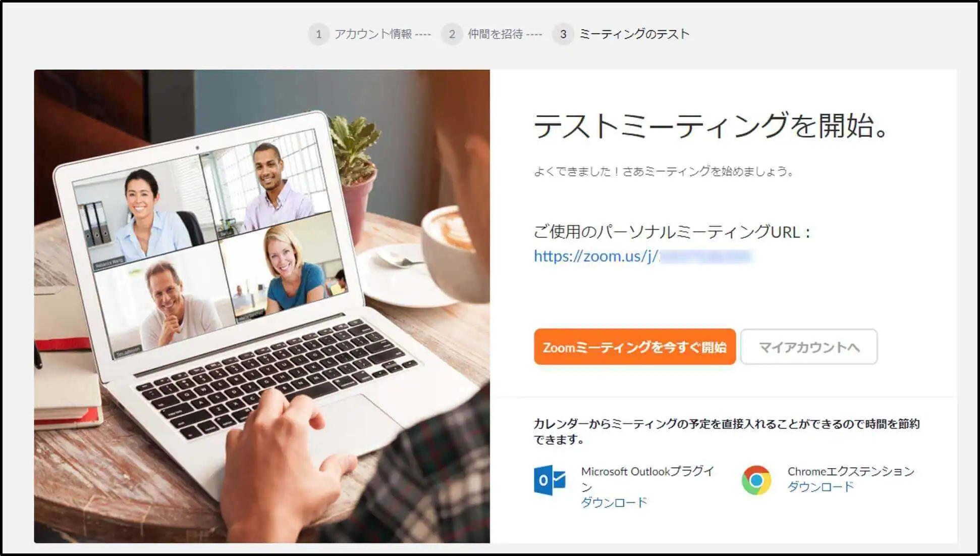Click the テストミーティングを開始 heading
The height and width of the screenshot is (556, 980).
coord(711,126)
